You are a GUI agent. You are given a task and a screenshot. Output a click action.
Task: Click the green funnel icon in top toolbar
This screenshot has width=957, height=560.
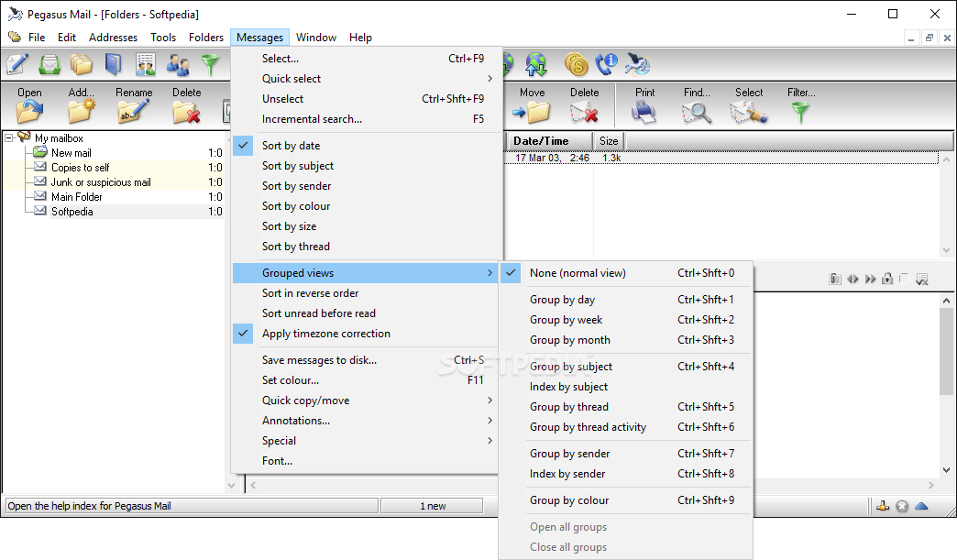coord(210,64)
